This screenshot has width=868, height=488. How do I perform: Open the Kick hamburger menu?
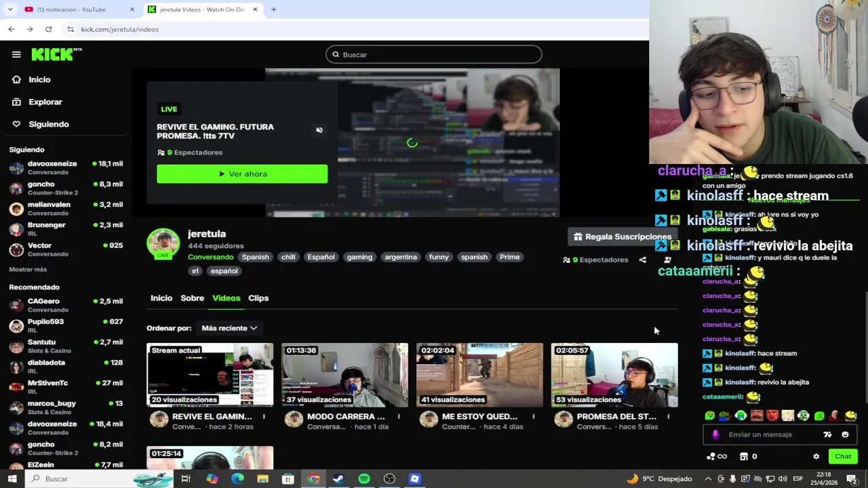point(16,54)
